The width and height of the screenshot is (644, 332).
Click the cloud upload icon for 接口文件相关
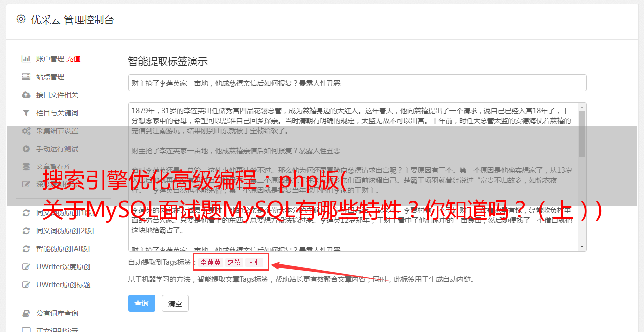[x=26, y=95]
